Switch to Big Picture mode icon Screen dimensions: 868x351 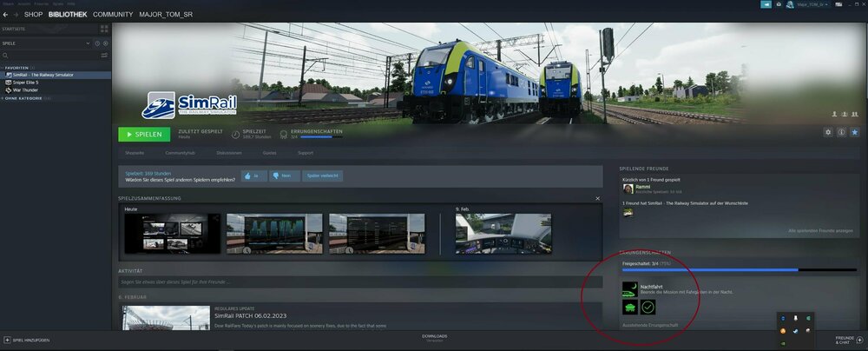coord(838,4)
